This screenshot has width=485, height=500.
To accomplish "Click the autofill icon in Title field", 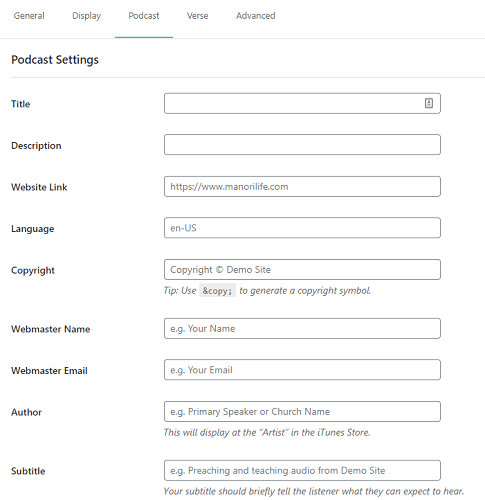I will point(429,103).
